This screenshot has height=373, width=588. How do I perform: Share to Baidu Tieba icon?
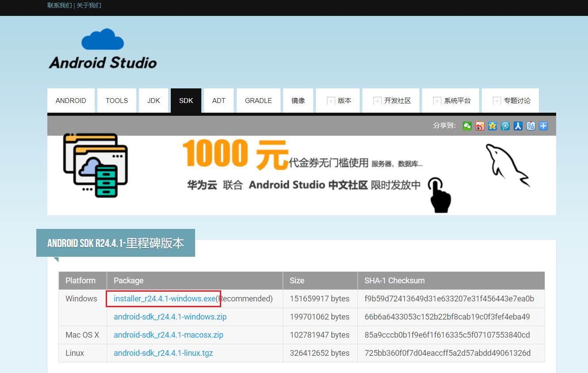click(530, 126)
